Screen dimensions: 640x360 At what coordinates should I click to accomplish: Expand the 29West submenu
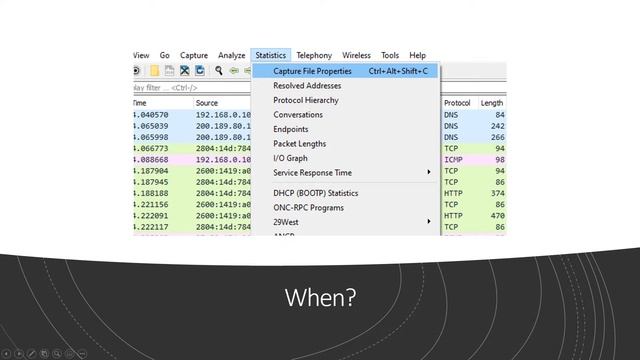coord(345,222)
